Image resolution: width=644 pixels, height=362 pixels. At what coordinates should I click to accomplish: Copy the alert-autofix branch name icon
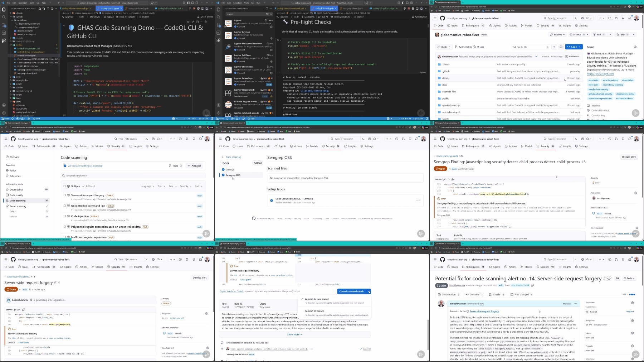(x=532, y=285)
